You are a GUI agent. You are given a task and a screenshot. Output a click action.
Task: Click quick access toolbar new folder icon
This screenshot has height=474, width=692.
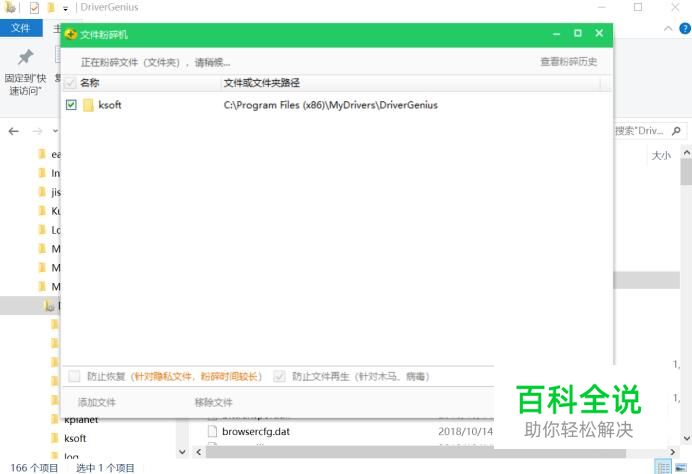point(51,8)
